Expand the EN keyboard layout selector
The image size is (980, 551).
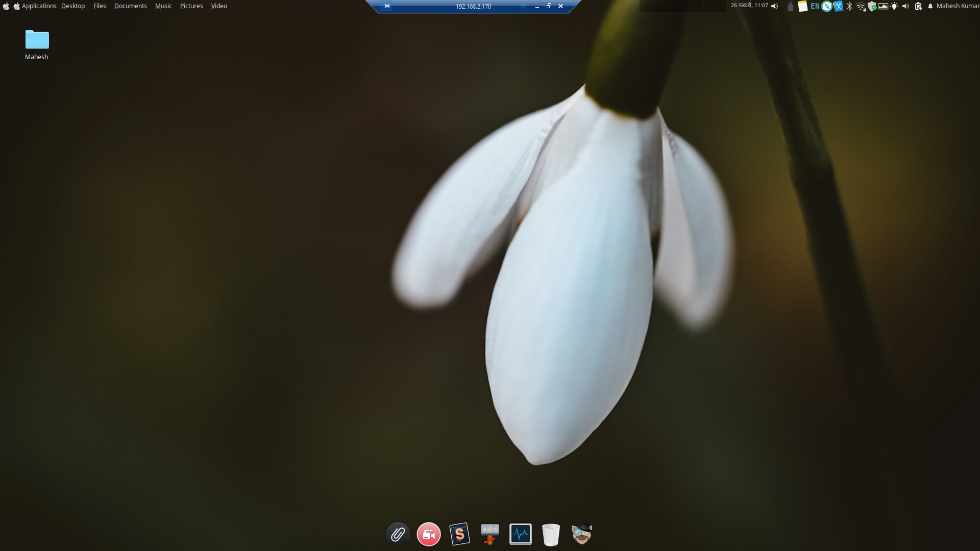click(x=815, y=6)
